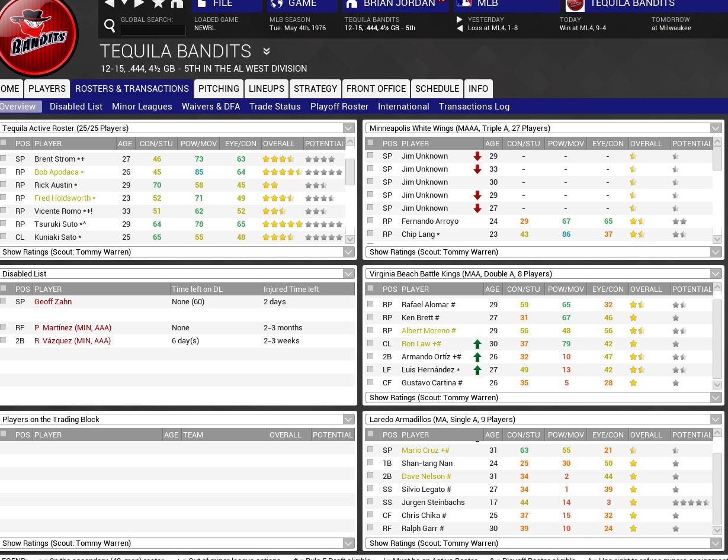Open the Trade Status subpage
Screen dimensions: 728x560
275,107
